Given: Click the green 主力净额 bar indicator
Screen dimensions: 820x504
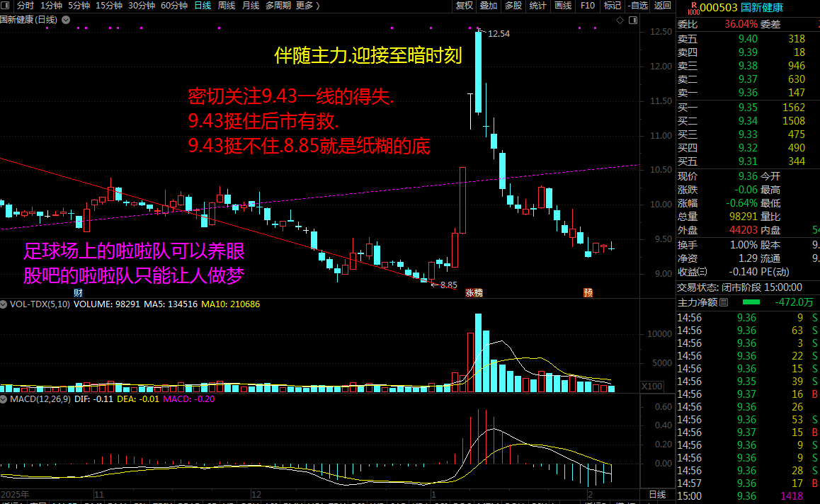Looking at the screenshot, I should [751, 302].
